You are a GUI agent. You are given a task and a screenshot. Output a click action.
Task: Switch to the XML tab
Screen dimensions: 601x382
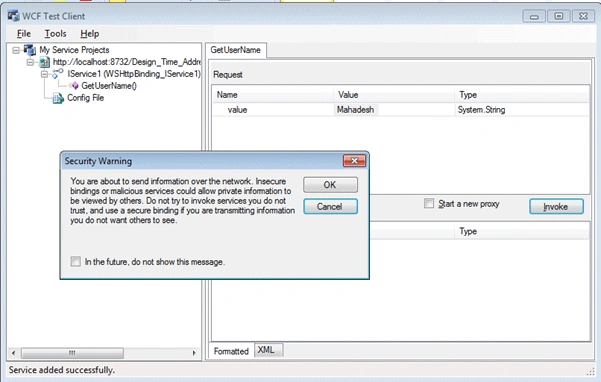(x=268, y=350)
